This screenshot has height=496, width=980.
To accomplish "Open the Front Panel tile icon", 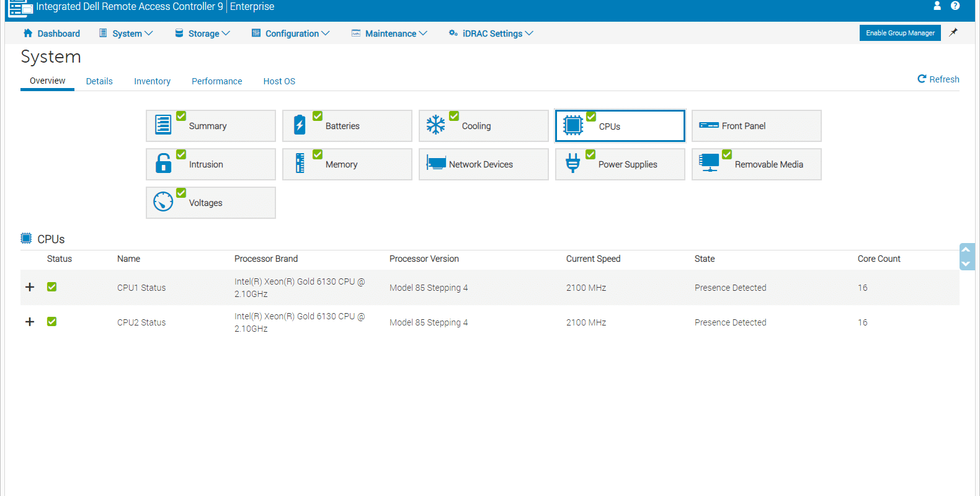I will coord(709,125).
